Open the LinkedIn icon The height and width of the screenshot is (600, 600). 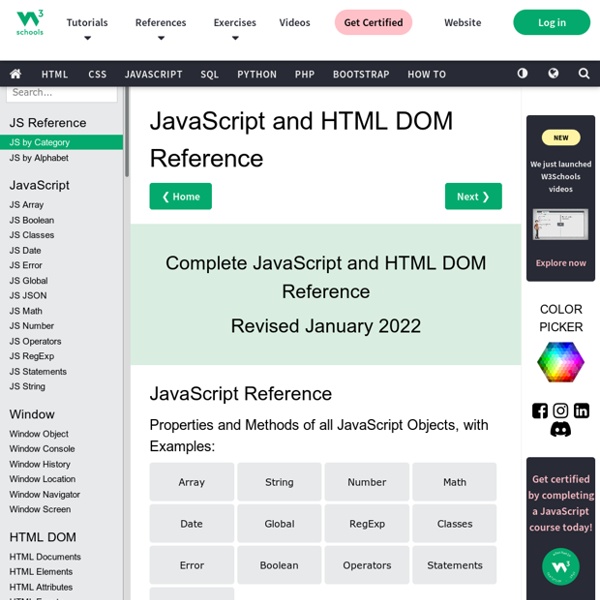coord(581,411)
